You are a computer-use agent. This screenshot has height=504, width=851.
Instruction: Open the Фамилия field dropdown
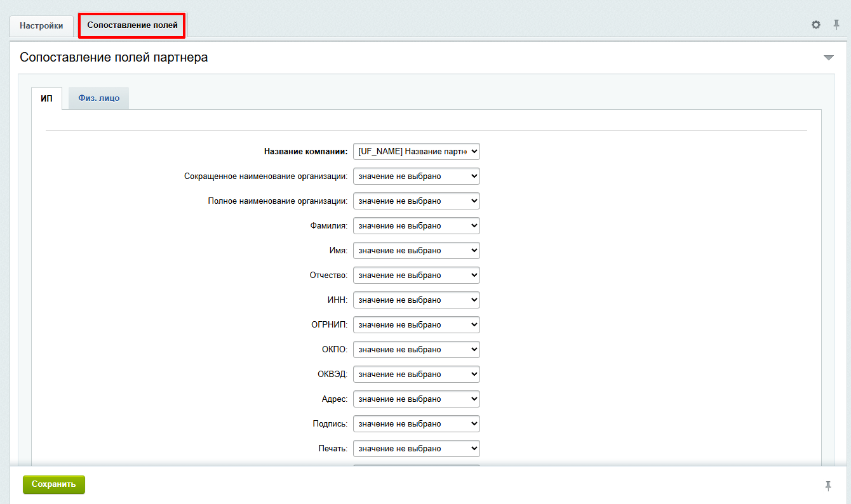416,226
